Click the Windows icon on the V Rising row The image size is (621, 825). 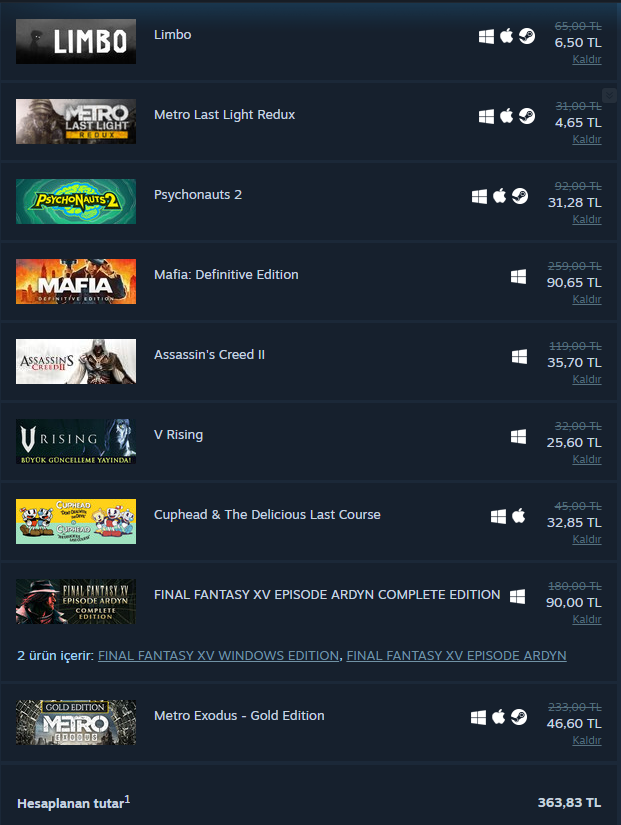[x=518, y=436]
